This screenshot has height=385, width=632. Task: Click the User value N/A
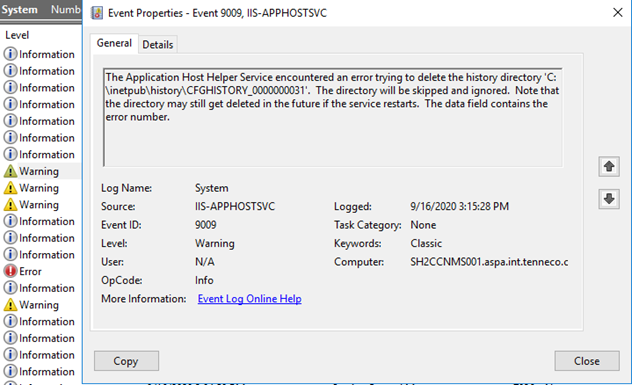[205, 262]
